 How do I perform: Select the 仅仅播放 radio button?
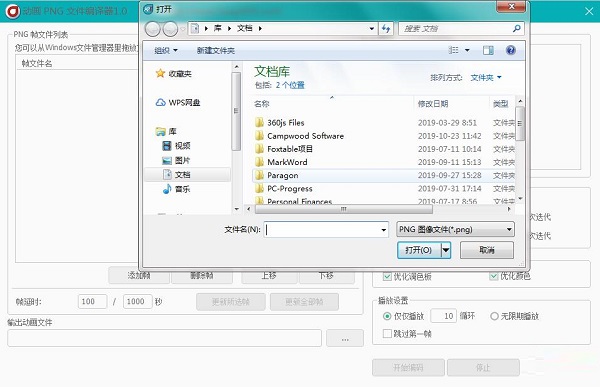coord(387,316)
